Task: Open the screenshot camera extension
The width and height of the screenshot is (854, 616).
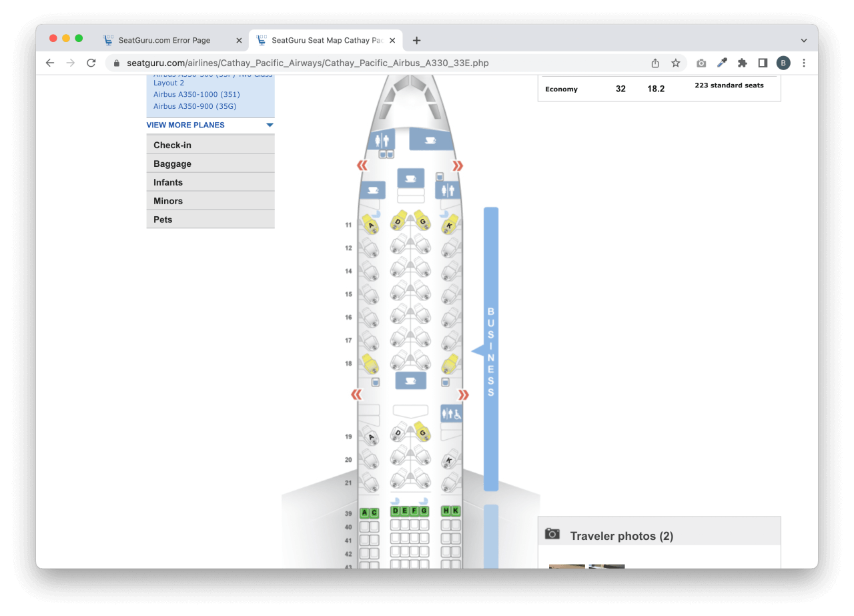Action: coord(701,63)
